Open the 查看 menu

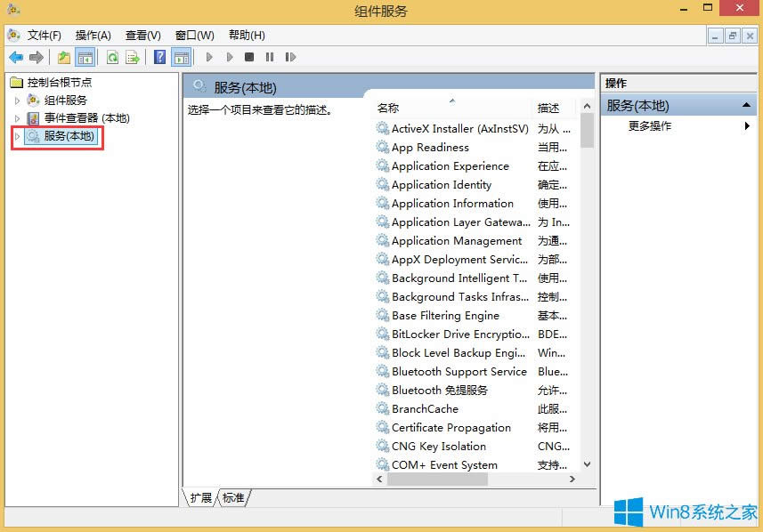pyautogui.click(x=141, y=36)
